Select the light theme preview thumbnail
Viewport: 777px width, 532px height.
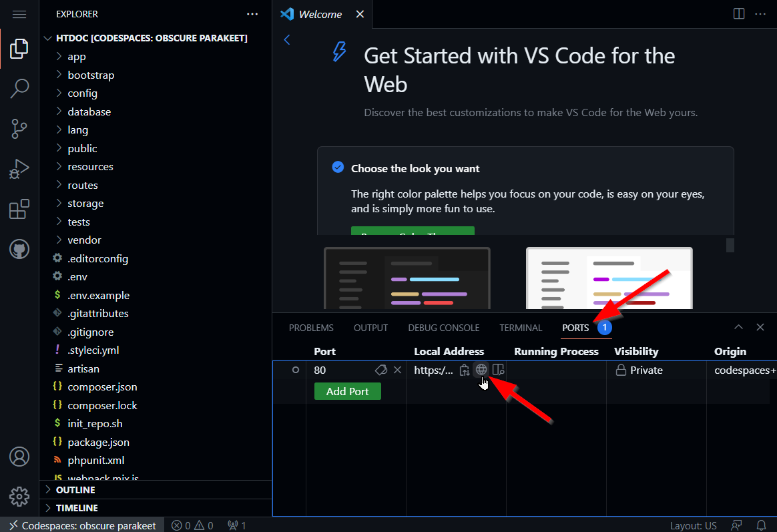pyautogui.click(x=609, y=278)
